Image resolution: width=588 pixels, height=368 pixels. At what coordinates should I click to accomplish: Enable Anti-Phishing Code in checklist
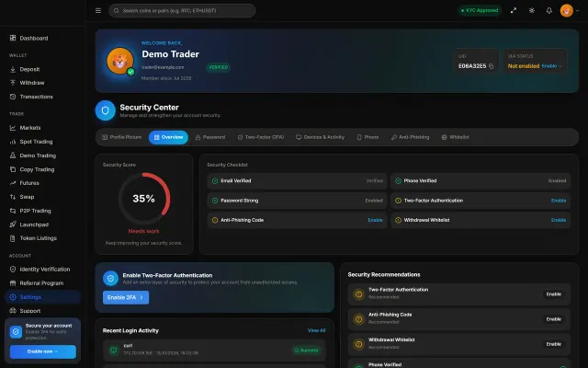click(x=375, y=220)
